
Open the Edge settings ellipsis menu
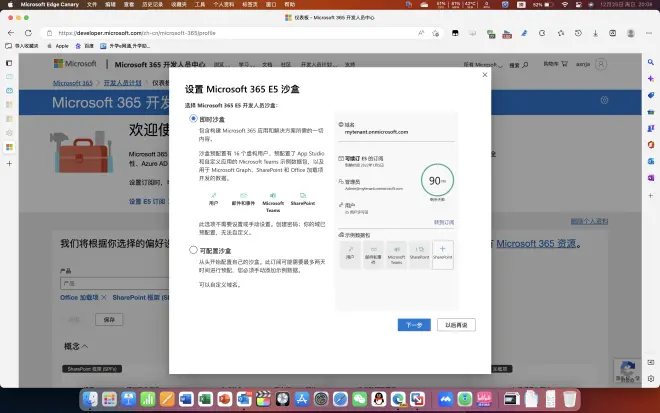[649, 33]
